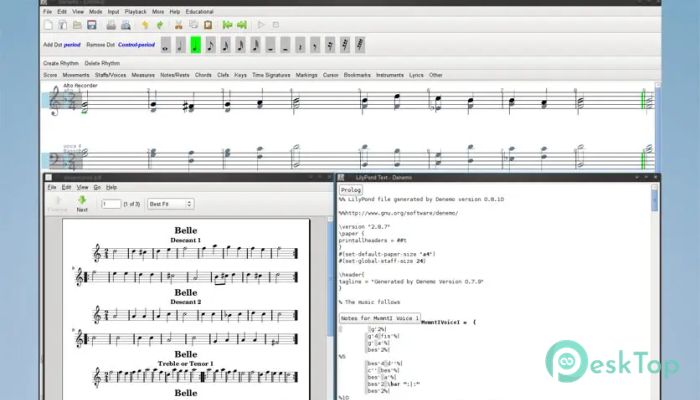Open the Educational menu
This screenshot has width=700, height=400.
pos(199,12)
